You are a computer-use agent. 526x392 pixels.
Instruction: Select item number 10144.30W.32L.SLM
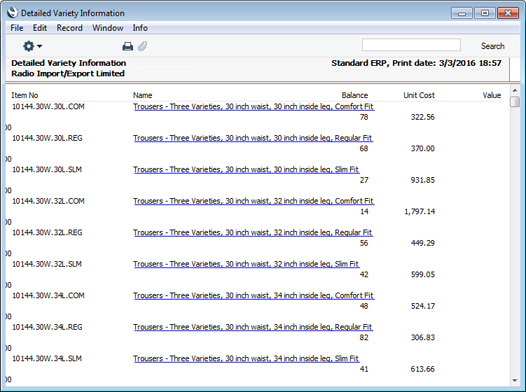pos(47,264)
